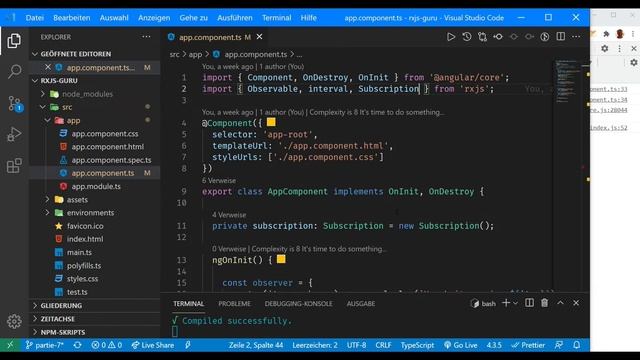Click the Run code play icon
Viewport: 640px width, 360px height.
[451, 37]
